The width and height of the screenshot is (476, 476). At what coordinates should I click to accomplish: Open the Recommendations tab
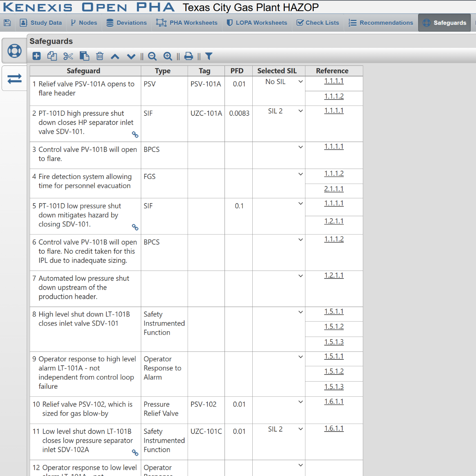(381, 23)
